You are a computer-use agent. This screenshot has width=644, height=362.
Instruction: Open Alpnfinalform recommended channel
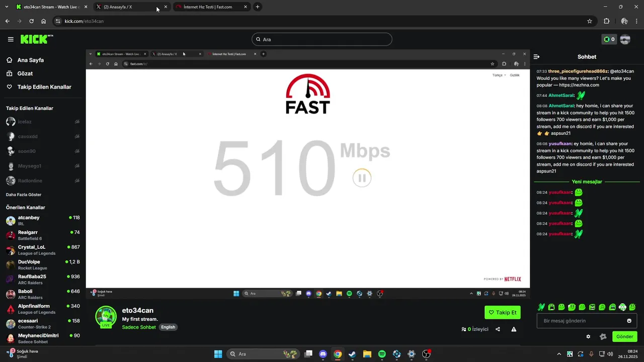pyautogui.click(x=43, y=309)
